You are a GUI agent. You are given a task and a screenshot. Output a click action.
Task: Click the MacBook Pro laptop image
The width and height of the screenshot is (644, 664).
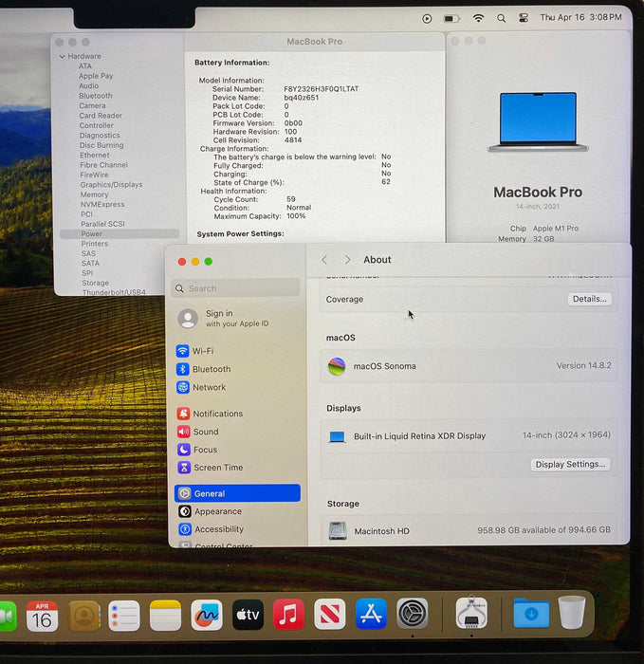pyautogui.click(x=538, y=122)
